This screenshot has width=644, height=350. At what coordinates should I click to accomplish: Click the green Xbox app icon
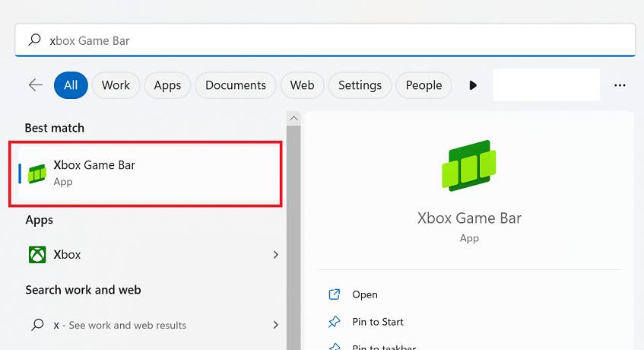[37, 255]
